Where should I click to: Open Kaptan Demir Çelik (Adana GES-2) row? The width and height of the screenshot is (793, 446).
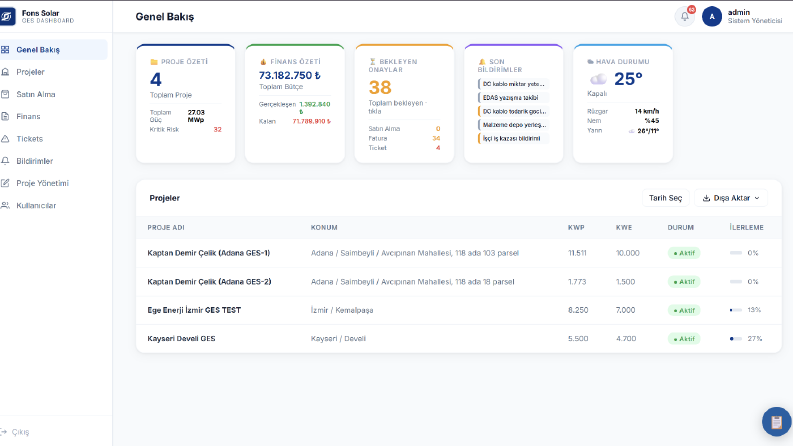[x=459, y=282]
